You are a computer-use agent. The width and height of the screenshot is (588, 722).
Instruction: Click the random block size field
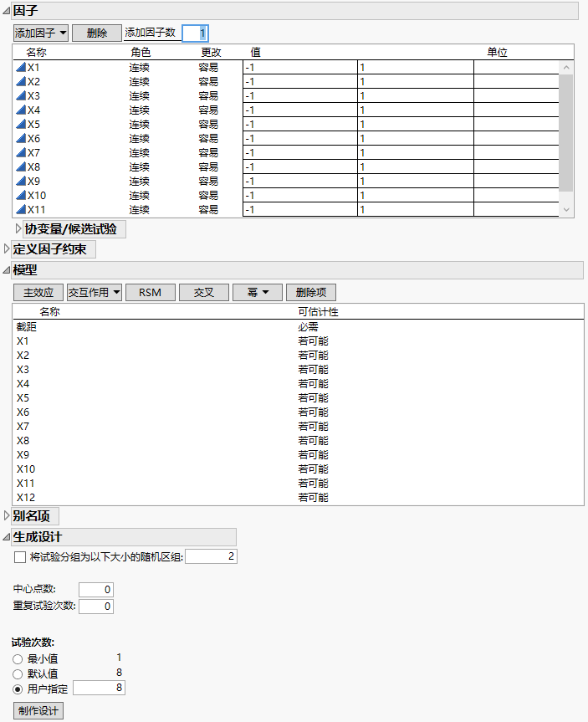(x=211, y=556)
